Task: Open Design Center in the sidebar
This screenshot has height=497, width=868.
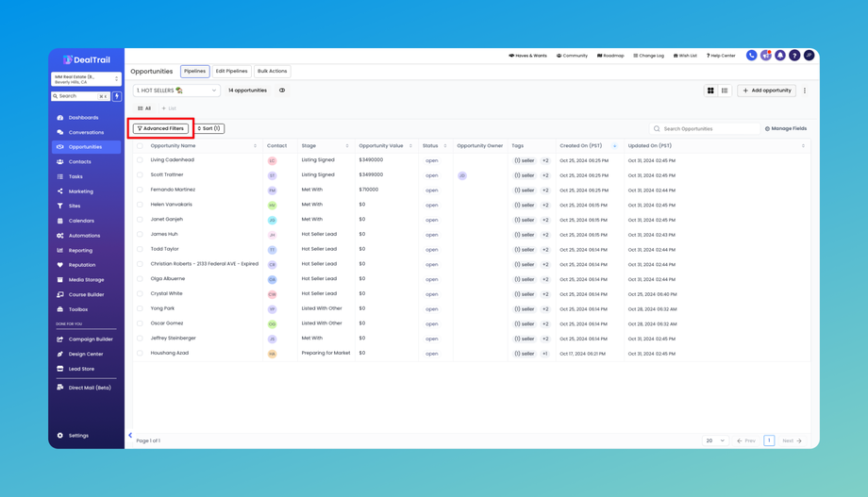Action: point(86,355)
